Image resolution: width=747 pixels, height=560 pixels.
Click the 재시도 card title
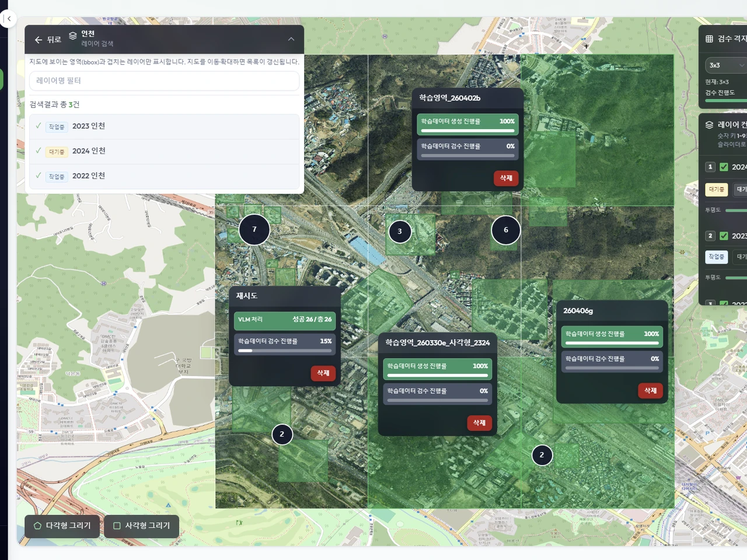(246, 296)
